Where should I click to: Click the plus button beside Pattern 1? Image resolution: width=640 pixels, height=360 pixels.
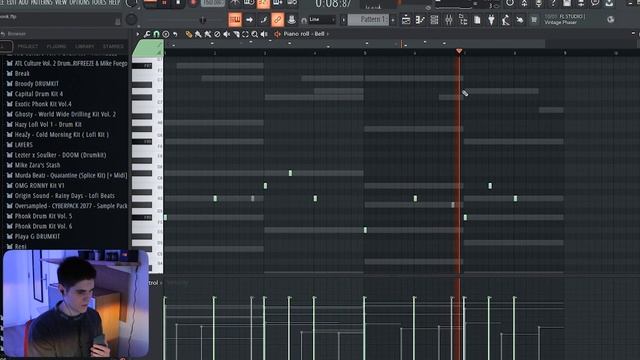click(x=393, y=20)
